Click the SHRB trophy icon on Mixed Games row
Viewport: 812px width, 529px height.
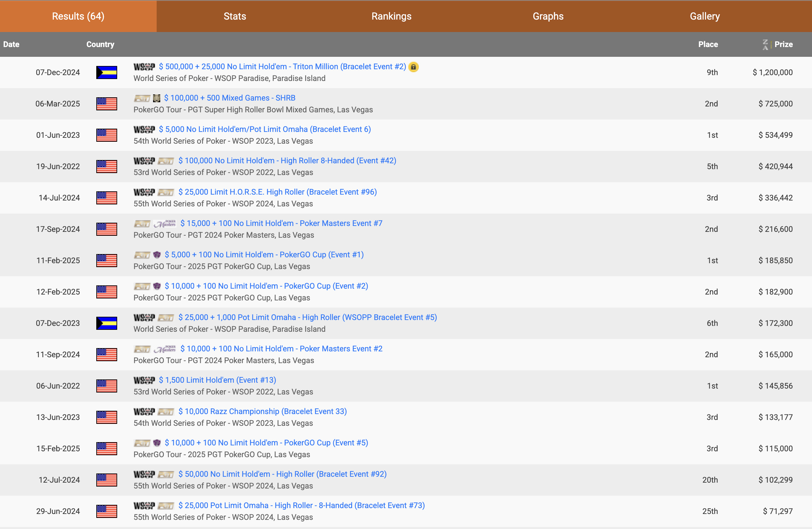click(157, 98)
